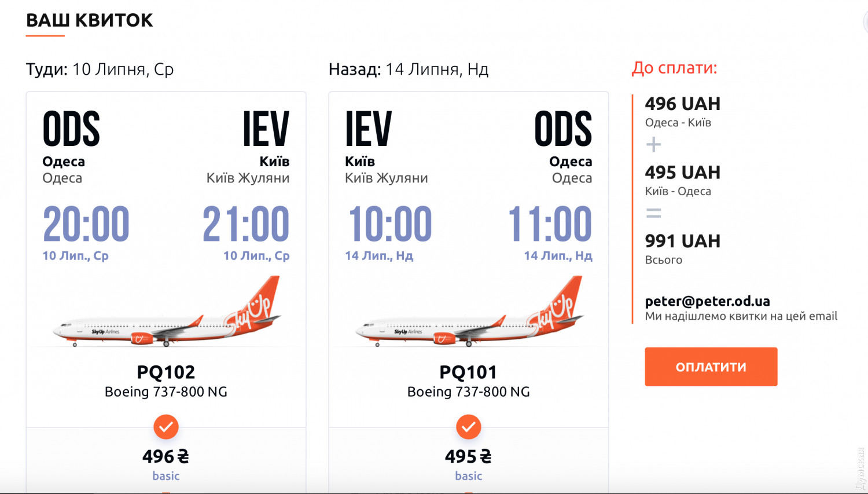The height and width of the screenshot is (494, 868).
Task: Click the plus icon between the prices
Action: coord(653,144)
